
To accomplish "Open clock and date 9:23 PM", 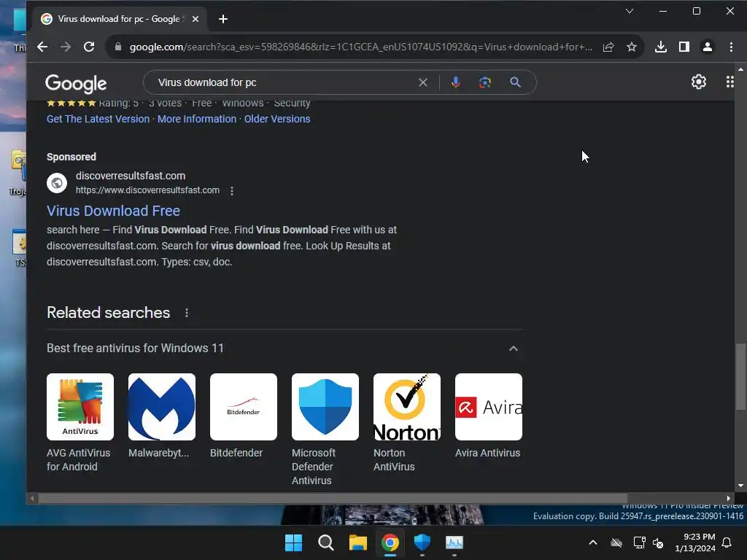I will tap(694, 542).
